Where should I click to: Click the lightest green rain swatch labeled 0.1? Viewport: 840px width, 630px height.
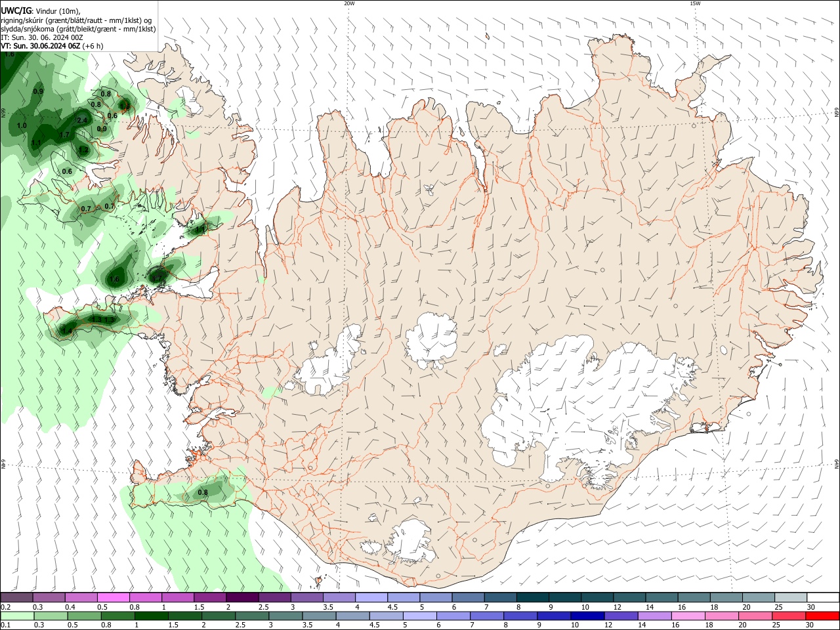[x=18, y=616]
